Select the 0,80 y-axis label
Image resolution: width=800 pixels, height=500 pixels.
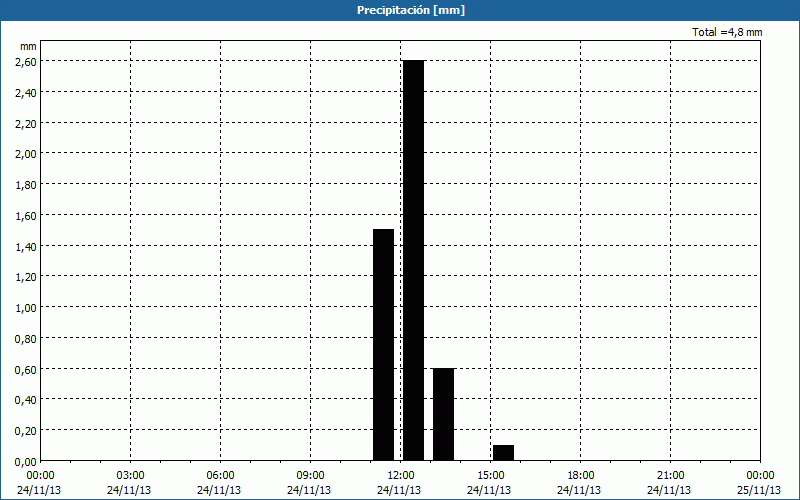click(27, 339)
